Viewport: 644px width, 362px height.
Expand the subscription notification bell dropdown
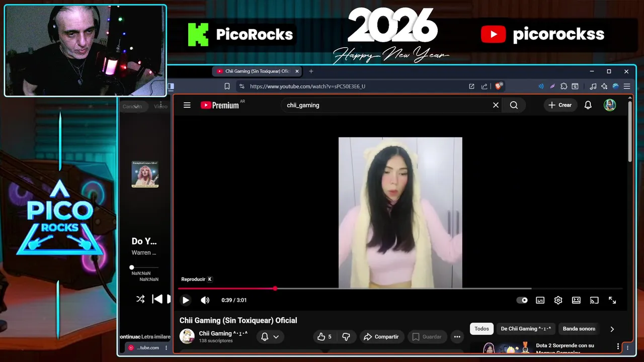point(270,337)
